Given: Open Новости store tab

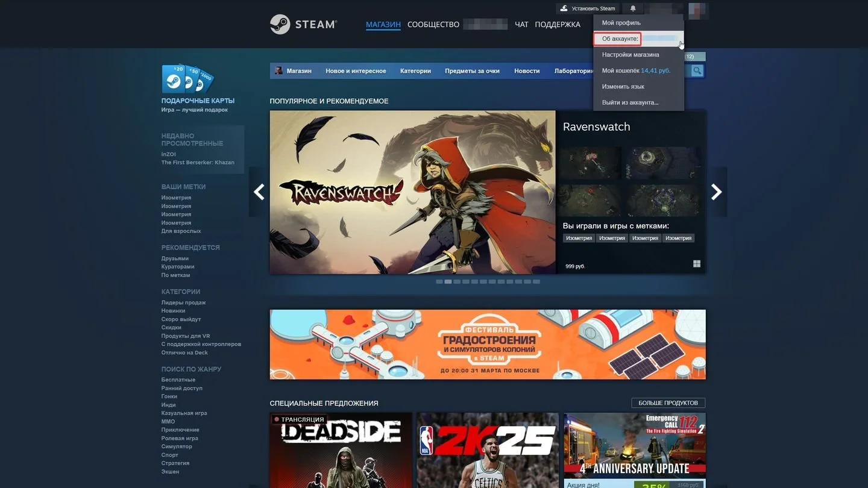Looking at the screenshot, I should pos(527,71).
